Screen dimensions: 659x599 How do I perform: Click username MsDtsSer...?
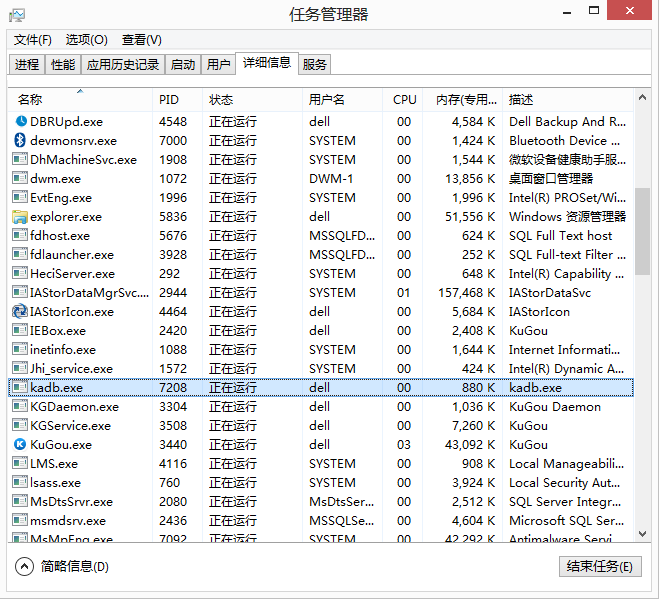pyautogui.click(x=342, y=501)
